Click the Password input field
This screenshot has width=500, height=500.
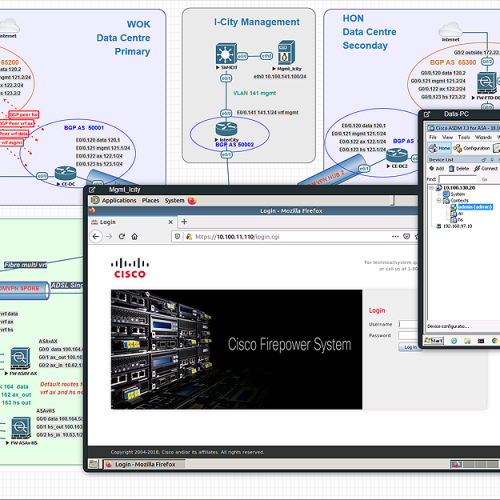pos(408,335)
